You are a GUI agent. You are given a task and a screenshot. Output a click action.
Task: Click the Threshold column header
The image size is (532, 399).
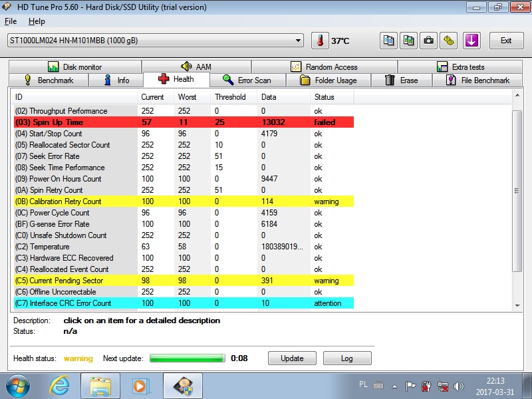point(234,97)
